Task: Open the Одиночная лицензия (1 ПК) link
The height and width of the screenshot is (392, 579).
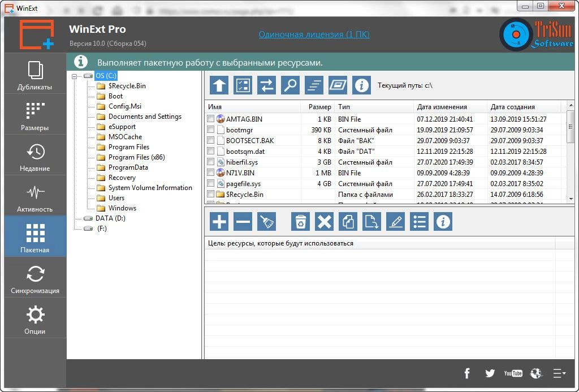Action: pyautogui.click(x=314, y=35)
